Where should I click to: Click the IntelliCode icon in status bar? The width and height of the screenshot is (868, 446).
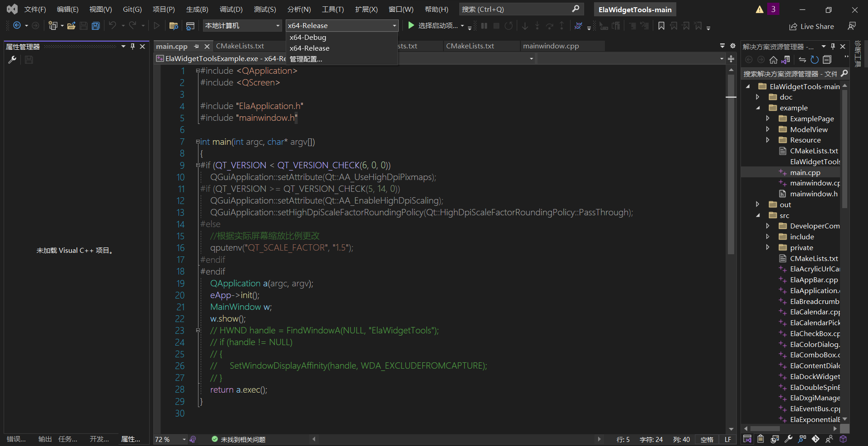click(x=193, y=439)
